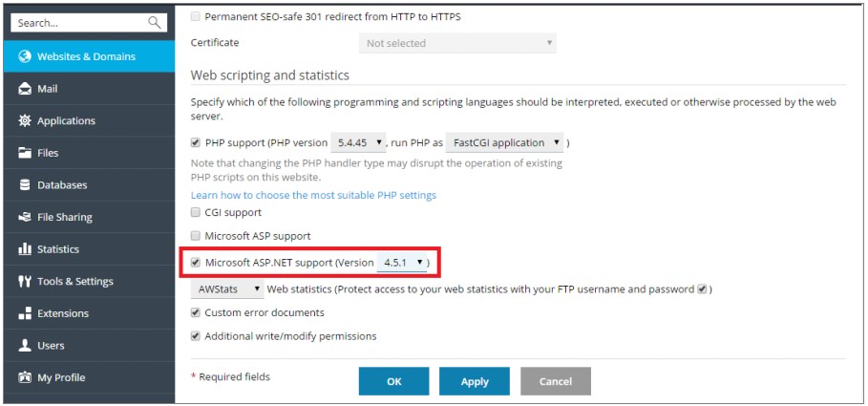Open the PHP version 5.4.45 dropdown
868x406 pixels.
[x=358, y=142]
